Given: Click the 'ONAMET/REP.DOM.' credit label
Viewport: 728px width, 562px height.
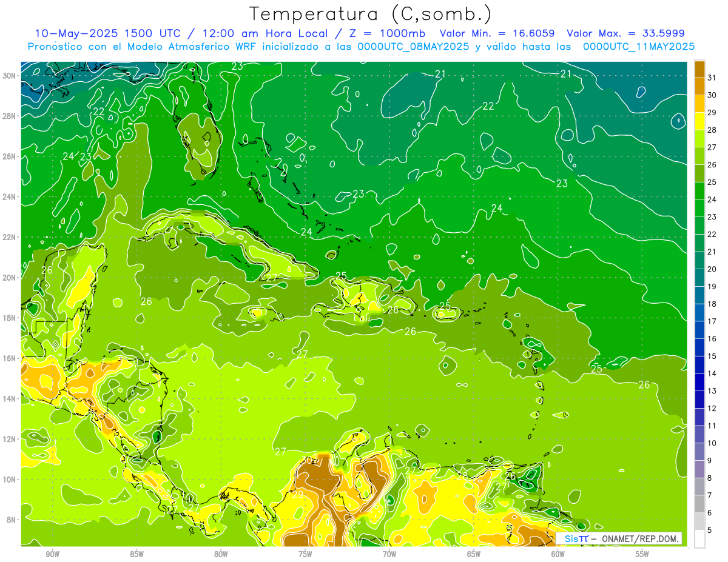Looking at the screenshot, I should pos(640,539).
